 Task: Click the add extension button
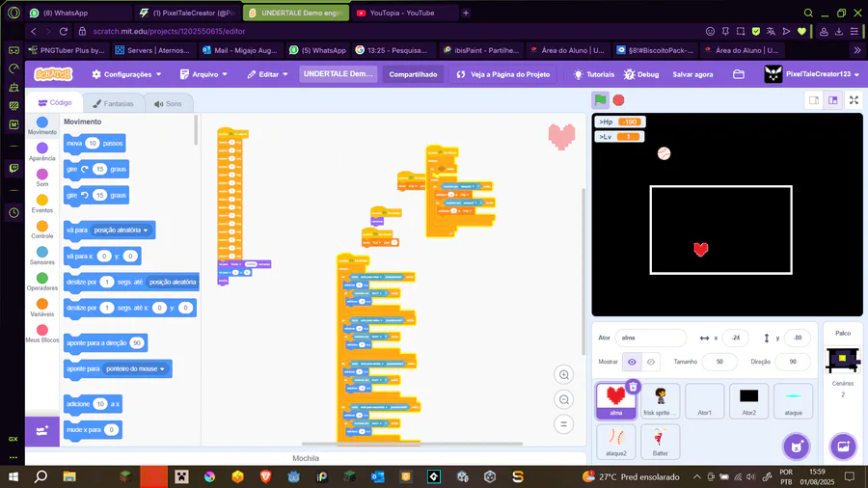(x=42, y=431)
